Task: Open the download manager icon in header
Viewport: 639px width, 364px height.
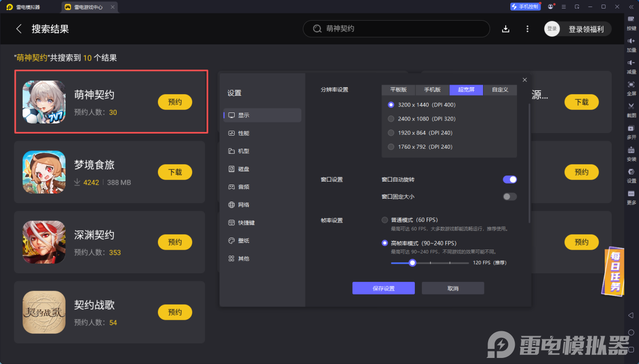Action: [506, 29]
